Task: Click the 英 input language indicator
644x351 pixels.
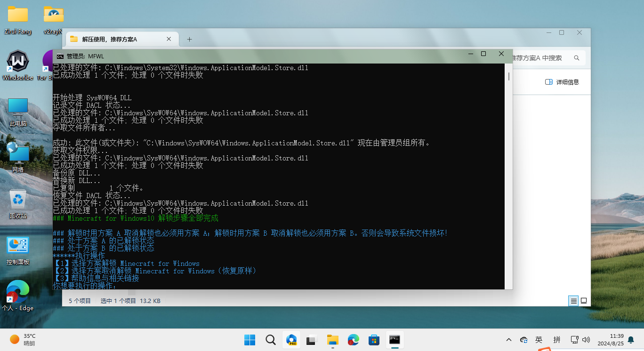Action: point(539,340)
